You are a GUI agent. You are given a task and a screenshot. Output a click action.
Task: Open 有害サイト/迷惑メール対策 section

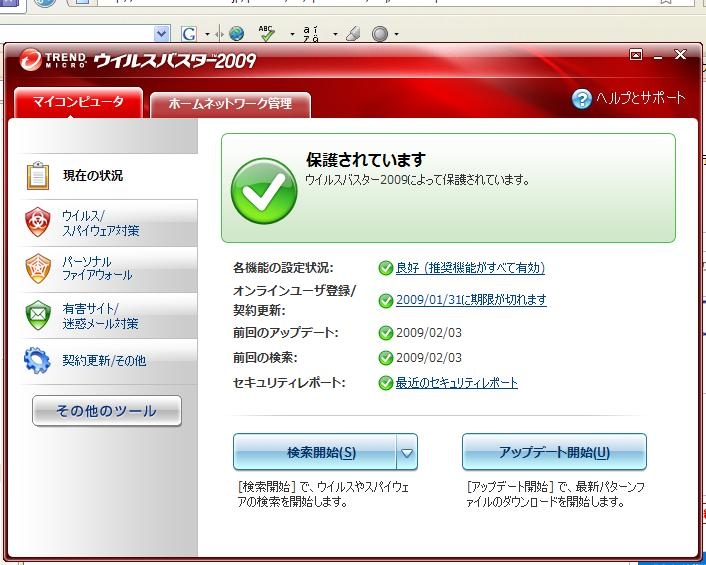pyautogui.click(x=108, y=316)
